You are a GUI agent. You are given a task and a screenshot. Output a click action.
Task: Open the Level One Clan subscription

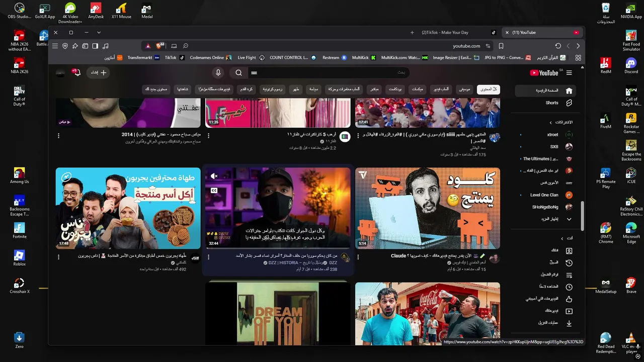click(545, 195)
